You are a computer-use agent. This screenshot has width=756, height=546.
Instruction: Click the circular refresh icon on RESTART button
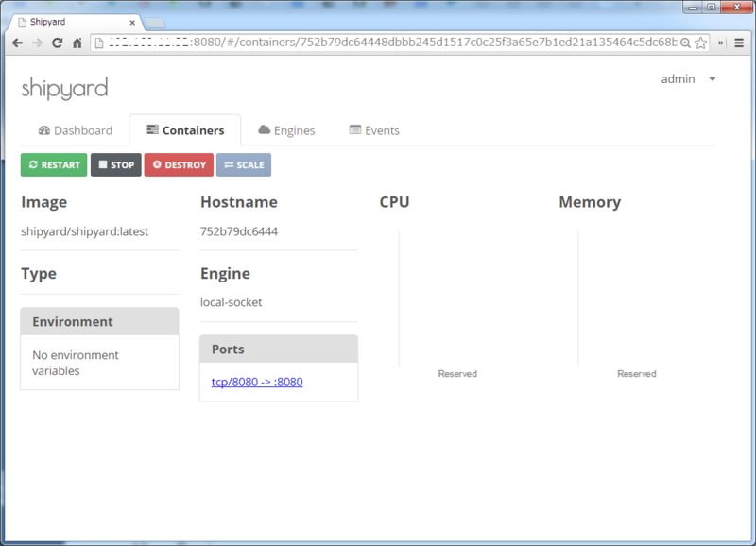point(33,164)
